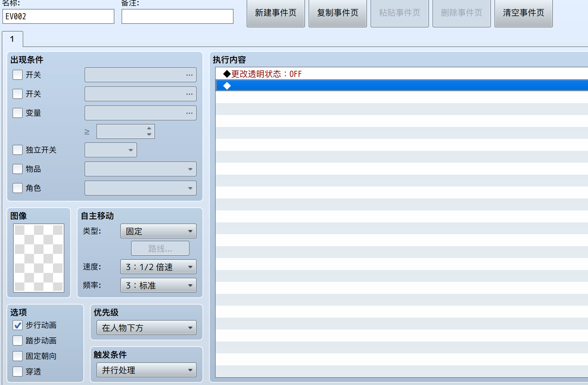
Task: Open the 速度 dropdown showing 1/2 倍速
Action: click(x=158, y=267)
